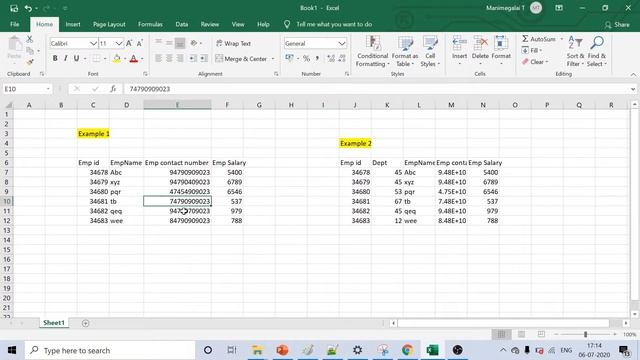Click the Windows Start button
This screenshot has height=360, width=640.
[12, 350]
